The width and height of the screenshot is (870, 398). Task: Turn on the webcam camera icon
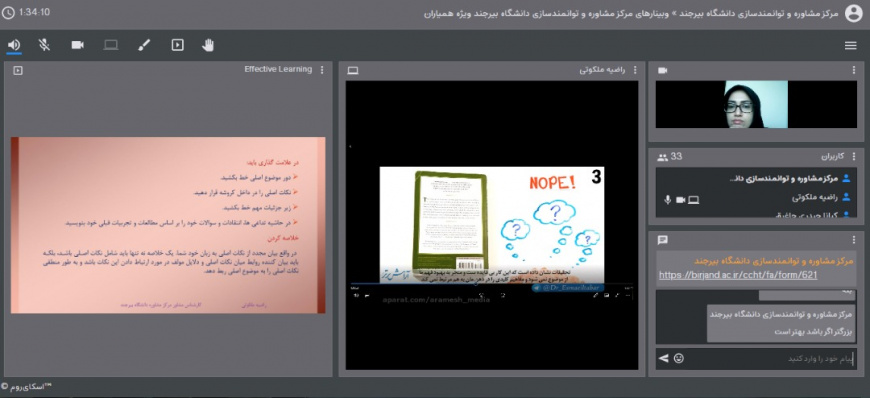[78, 45]
